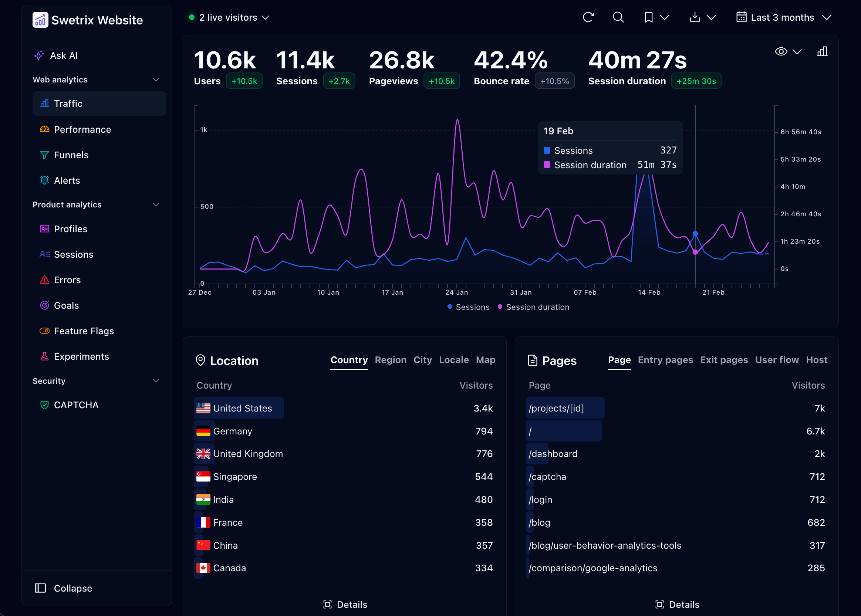Open Feature Flags in sidebar
This screenshot has height=616, width=861.
[99, 331]
